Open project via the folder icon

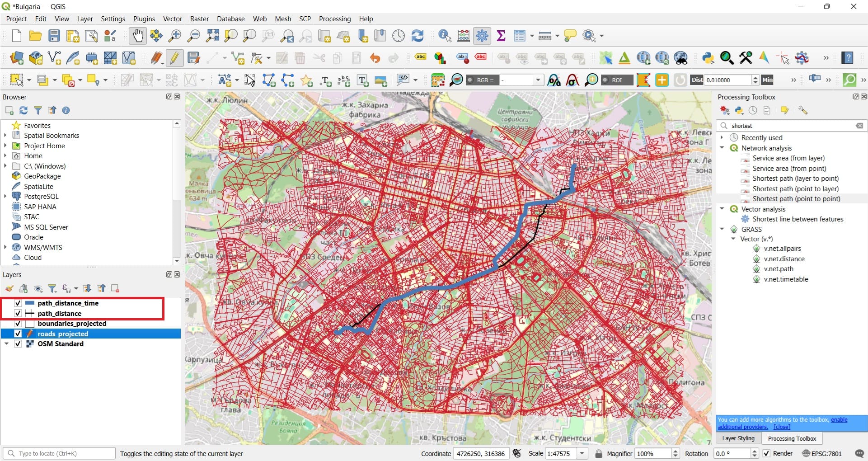click(x=35, y=36)
